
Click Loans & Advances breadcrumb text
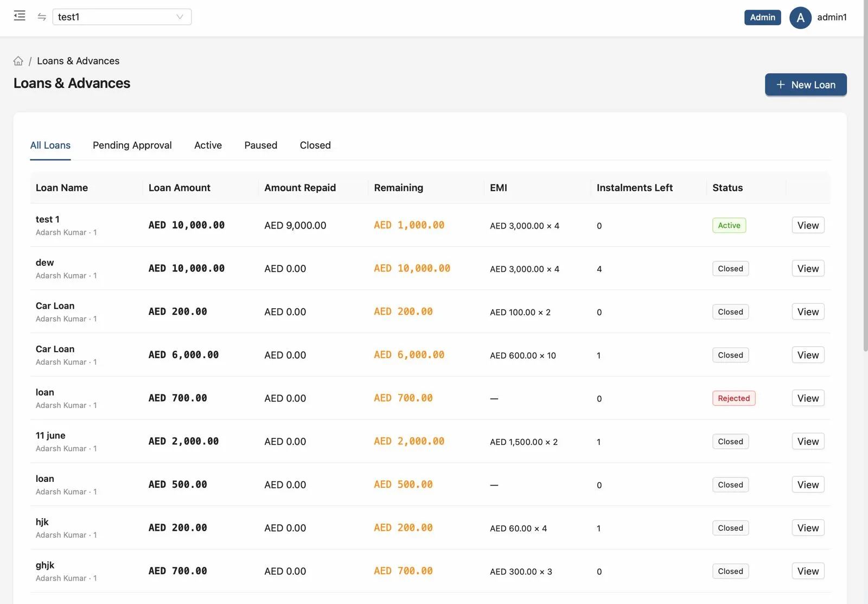coord(78,61)
